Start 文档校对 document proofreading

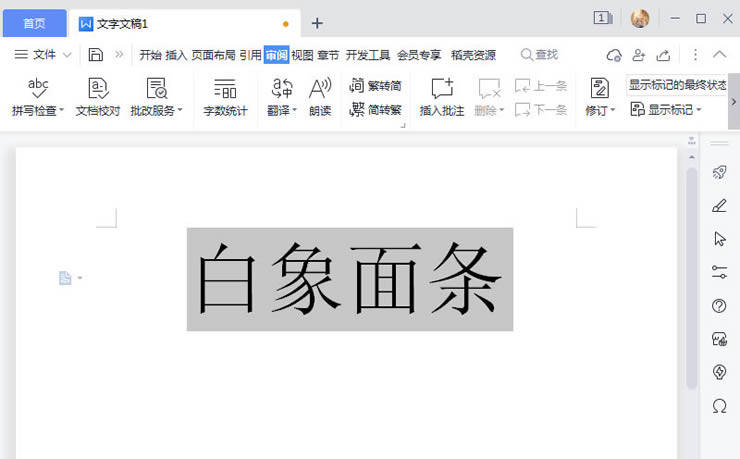click(x=98, y=97)
